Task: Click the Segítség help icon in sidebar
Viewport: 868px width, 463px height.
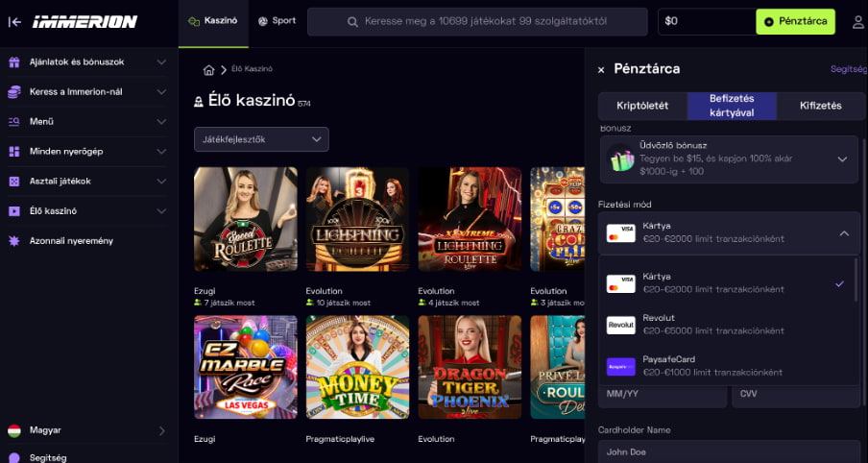Action: point(14,458)
